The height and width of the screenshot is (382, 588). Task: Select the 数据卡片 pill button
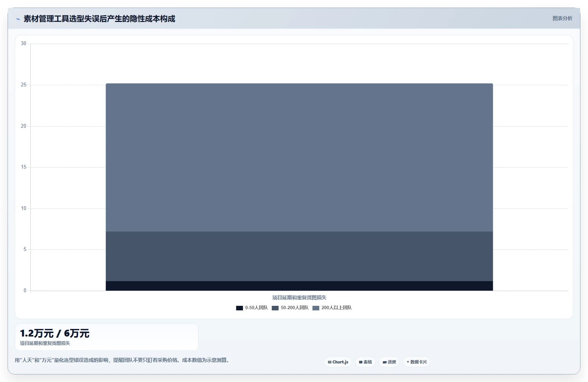coord(417,362)
